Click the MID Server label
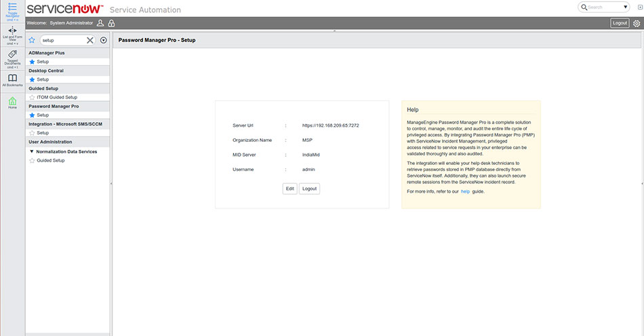The height and width of the screenshot is (336, 644). click(x=244, y=155)
